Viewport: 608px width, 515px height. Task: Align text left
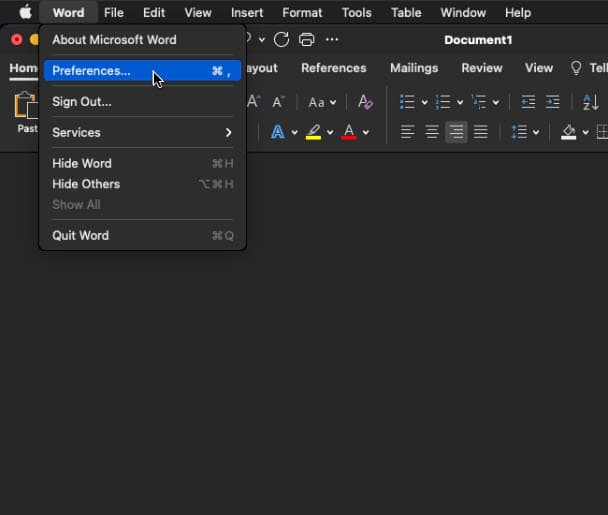[x=407, y=132]
